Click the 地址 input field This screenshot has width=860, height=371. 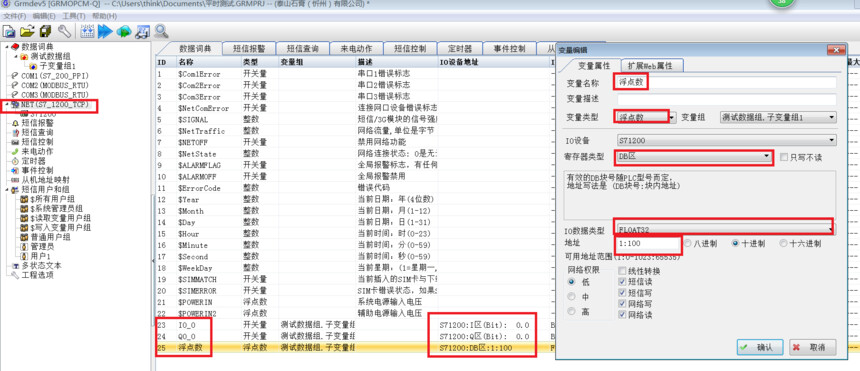[649, 243]
